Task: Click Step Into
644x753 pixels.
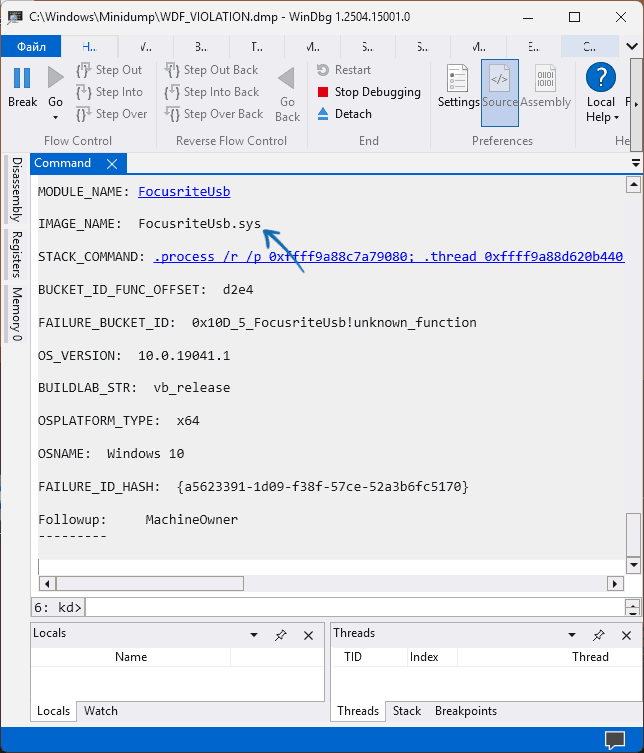Action: (x=110, y=92)
